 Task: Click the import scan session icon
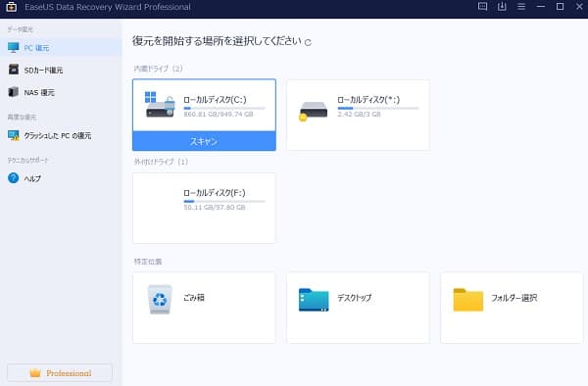[x=502, y=7]
